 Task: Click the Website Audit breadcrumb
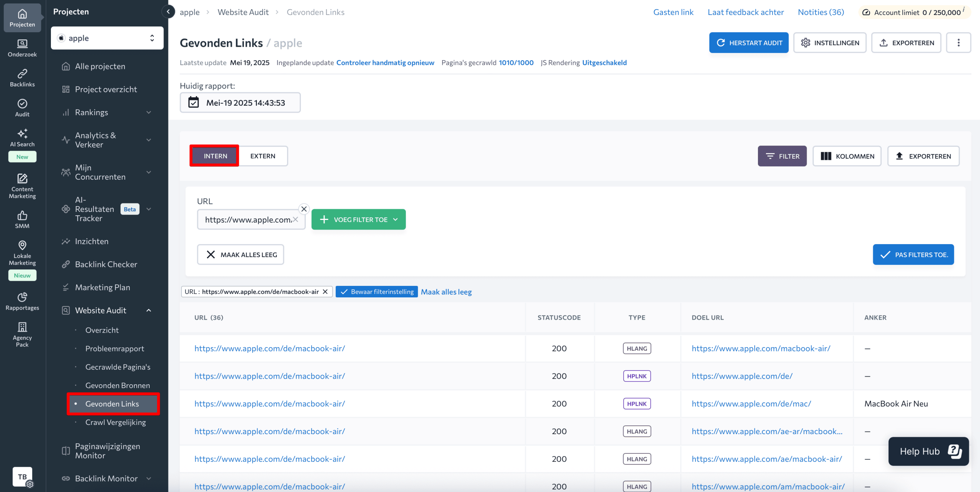tap(243, 12)
